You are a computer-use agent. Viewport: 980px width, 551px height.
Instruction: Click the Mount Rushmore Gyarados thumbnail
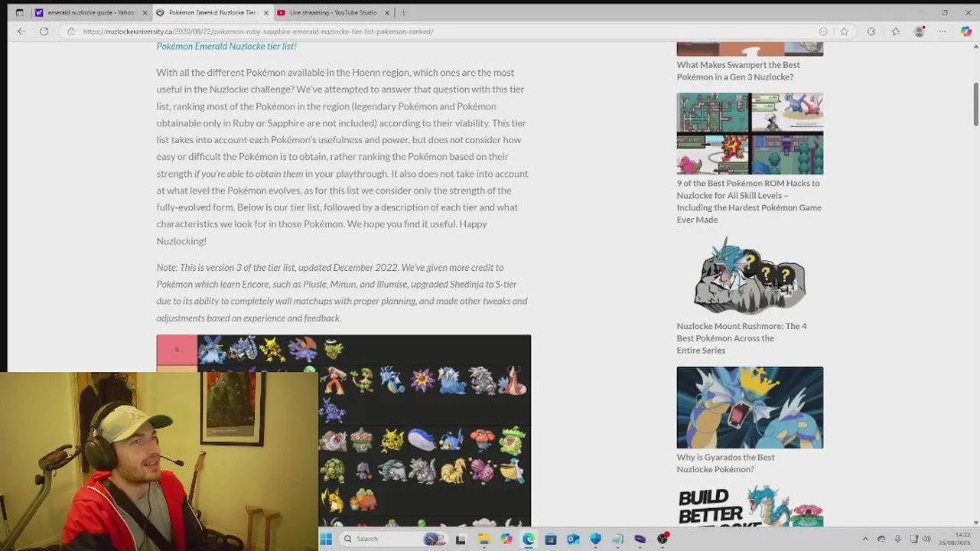pyautogui.click(x=750, y=275)
